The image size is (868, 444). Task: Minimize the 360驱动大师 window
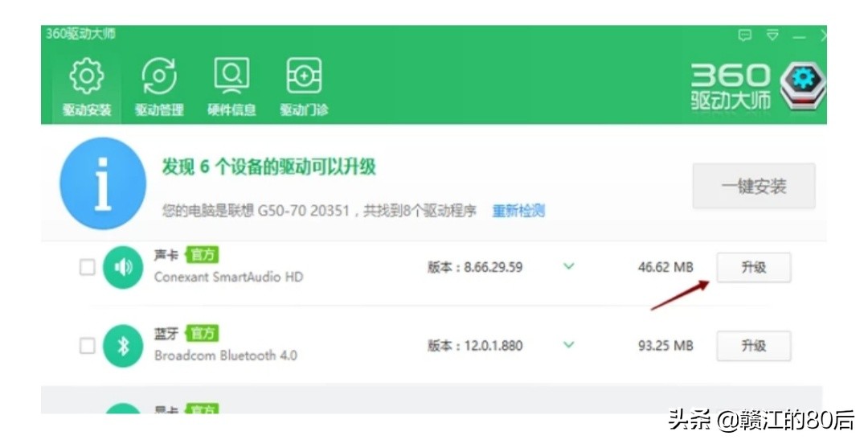coord(799,37)
